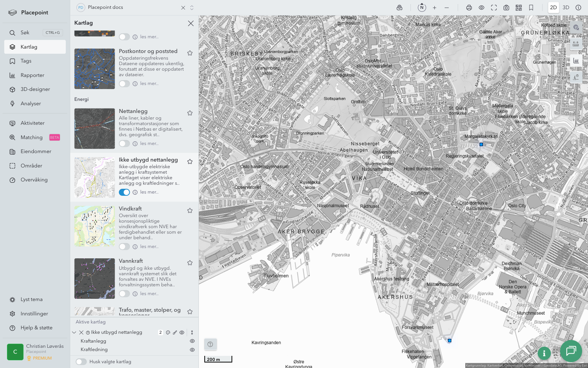Click the Postkontor og poststed thumbnail
This screenshot has height=368, width=588.
[94, 69]
